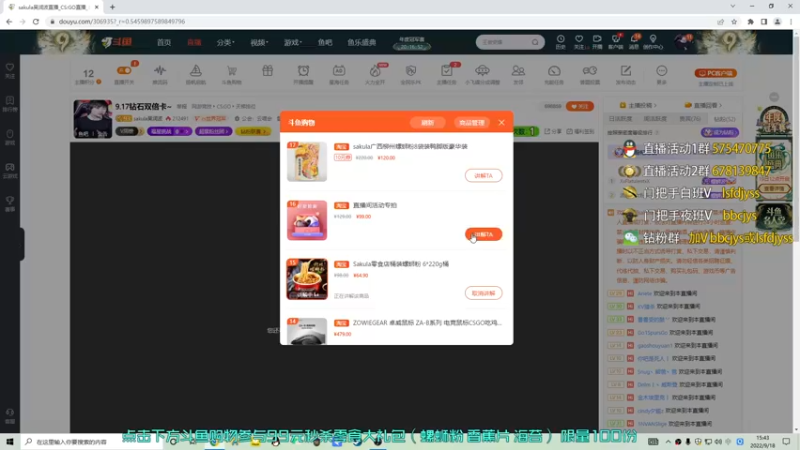Viewport: 800px width, 450px height.
Task: Click the Douyu logo in header
Action: click(117, 42)
